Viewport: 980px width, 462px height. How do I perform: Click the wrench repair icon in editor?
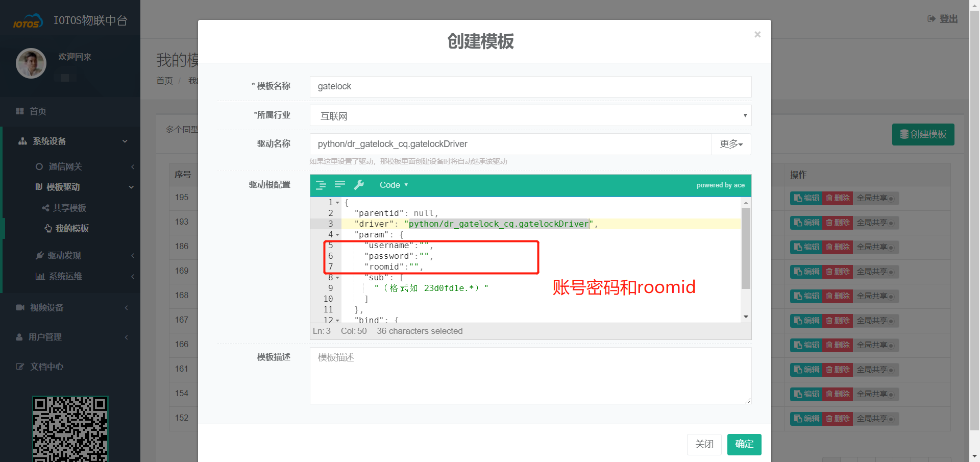click(x=359, y=185)
